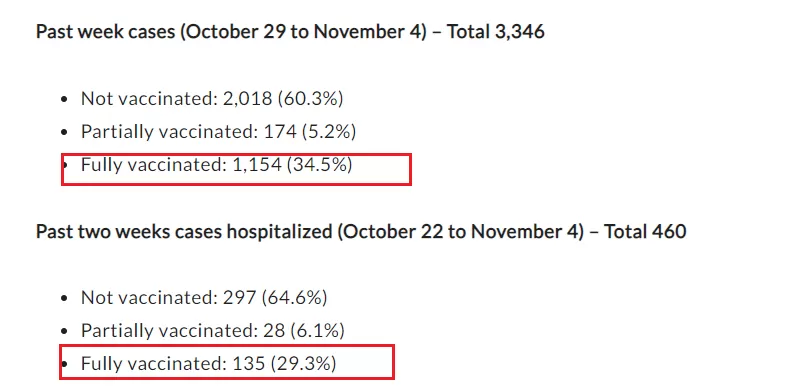Click bullet before Partially vaccinated: 28
Screen dimensions: 789x391
(64, 332)
